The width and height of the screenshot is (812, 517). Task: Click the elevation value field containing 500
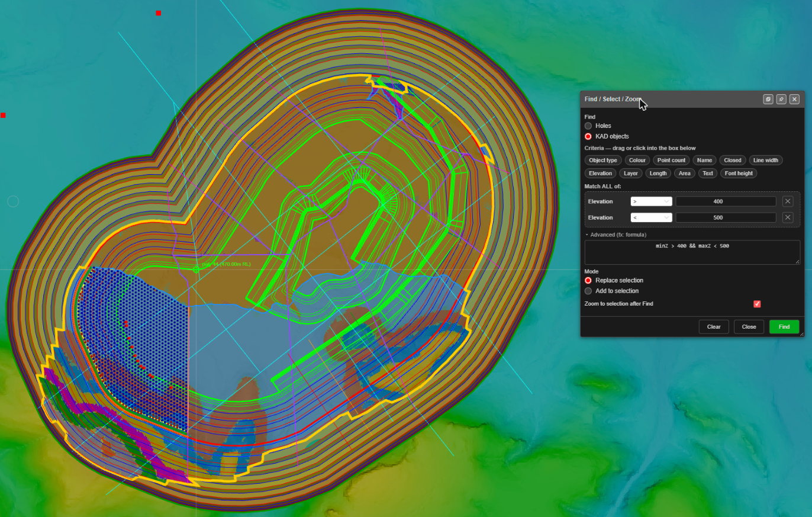[726, 217]
